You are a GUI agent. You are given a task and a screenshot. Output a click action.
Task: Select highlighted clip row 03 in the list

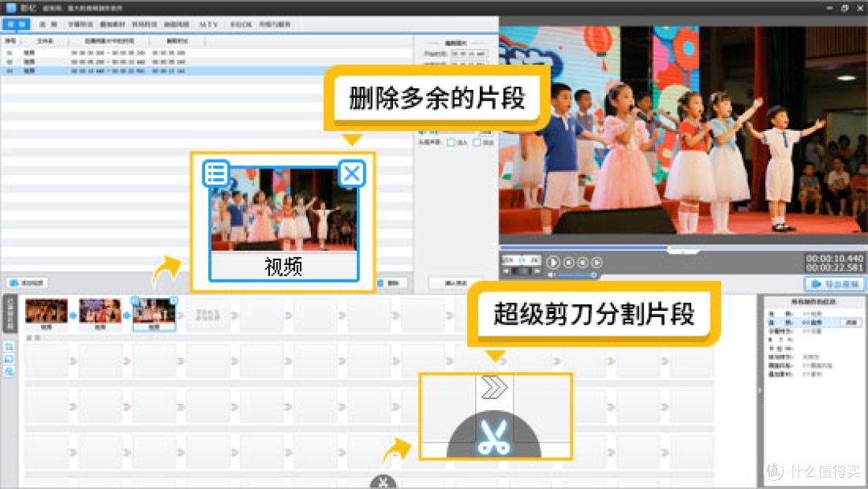[206, 71]
